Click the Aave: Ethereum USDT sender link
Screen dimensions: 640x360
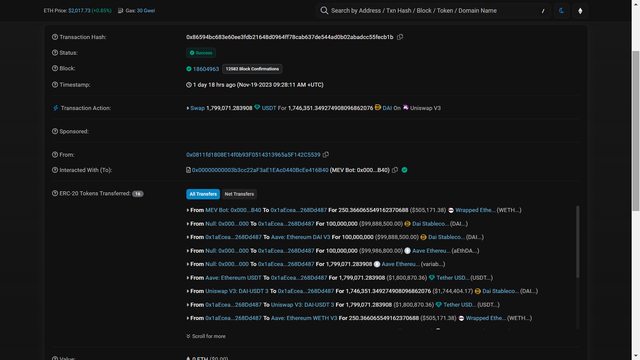(x=233, y=278)
